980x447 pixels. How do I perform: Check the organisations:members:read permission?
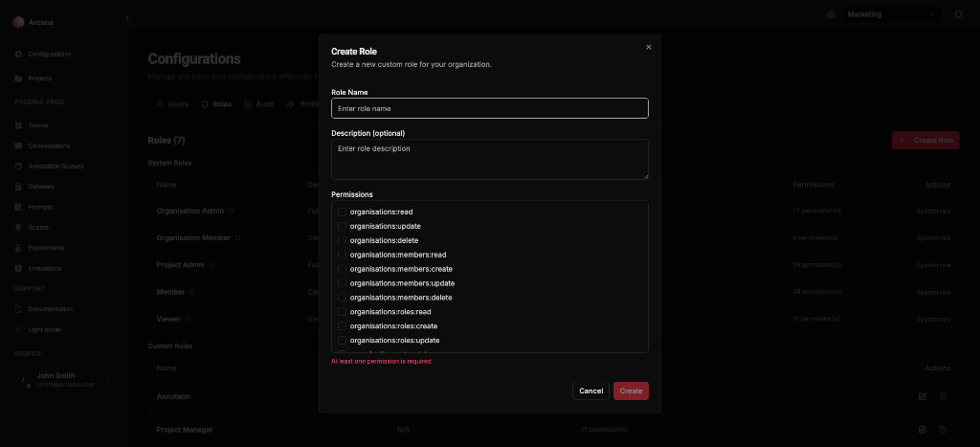tap(342, 255)
